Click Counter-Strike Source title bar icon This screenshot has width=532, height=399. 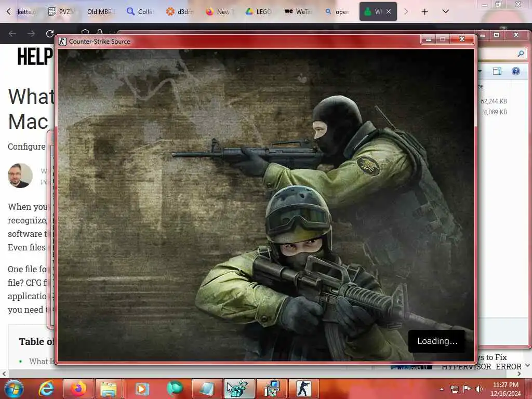pos(62,42)
